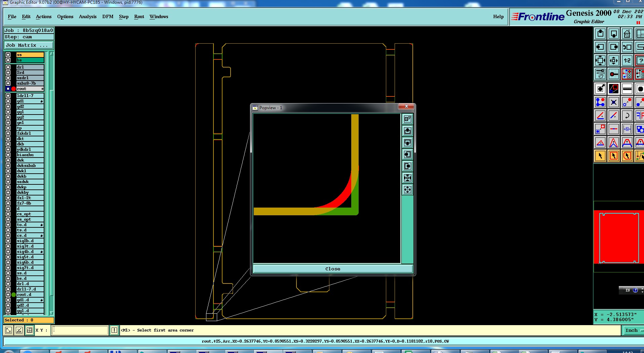The height and width of the screenshot is (353, 644).
Task: Click the zoom in icon in Popview window
Action: (x=407, y=178)
